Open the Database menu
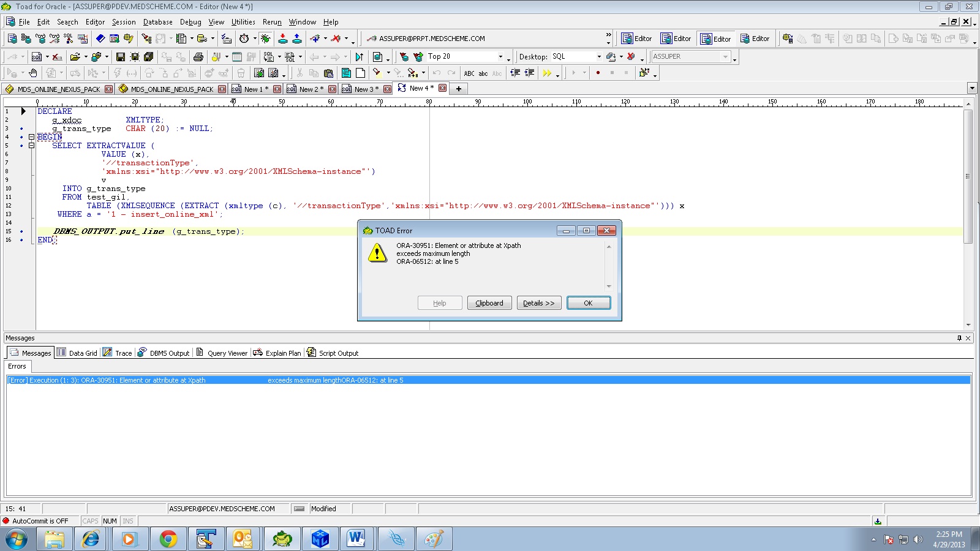 point(157,22)
